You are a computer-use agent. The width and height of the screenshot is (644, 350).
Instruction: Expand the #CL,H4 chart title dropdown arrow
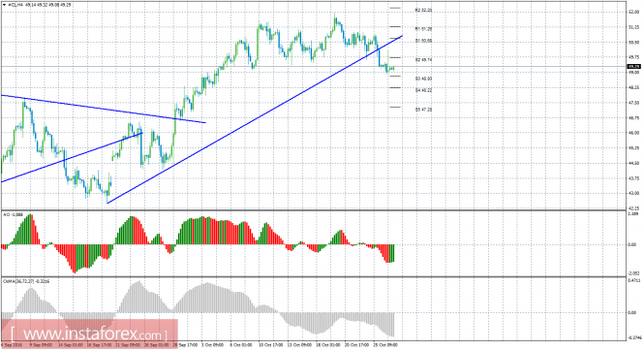4,5
